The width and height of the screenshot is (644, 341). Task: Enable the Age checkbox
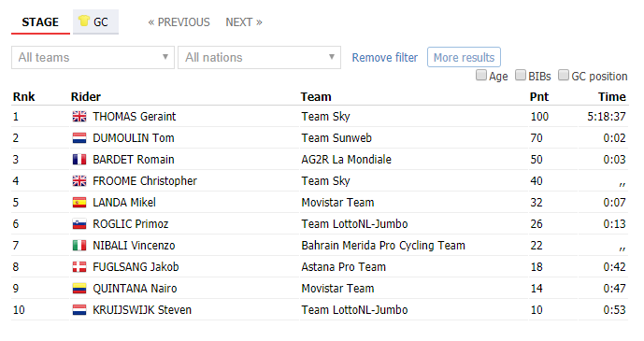coord(481,75)
